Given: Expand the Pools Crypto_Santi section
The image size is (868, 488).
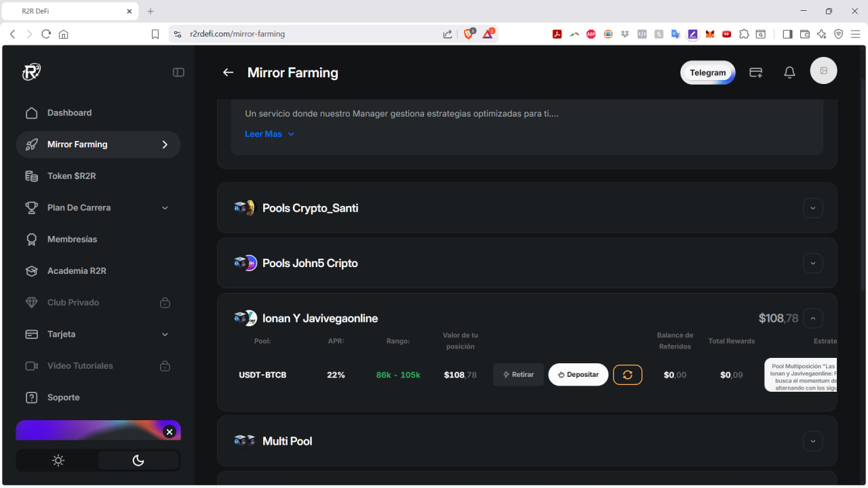Looking at the screenshot, I should click(812, 208).
